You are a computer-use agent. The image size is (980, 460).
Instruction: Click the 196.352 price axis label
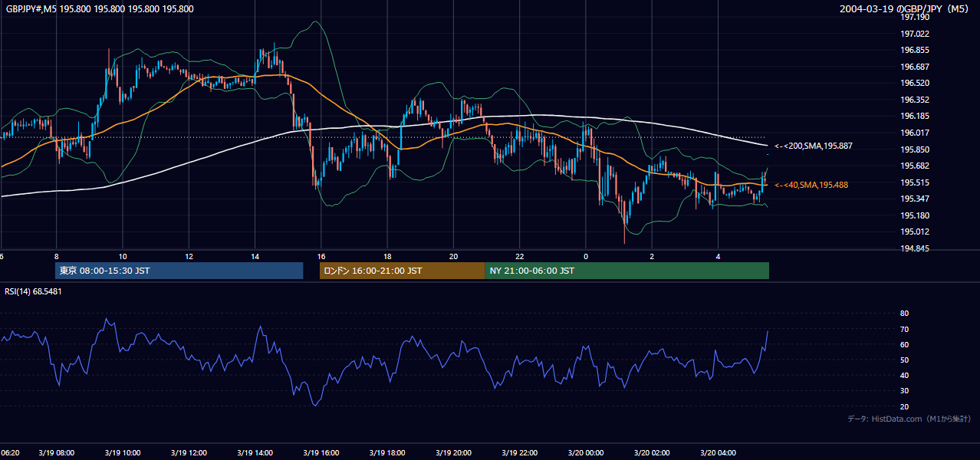coord(915,100)
